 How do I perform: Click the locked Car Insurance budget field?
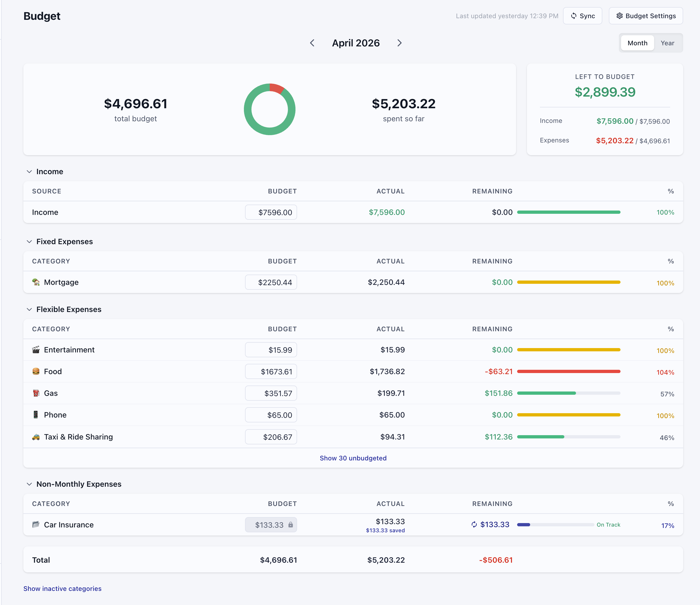point(271,525)
